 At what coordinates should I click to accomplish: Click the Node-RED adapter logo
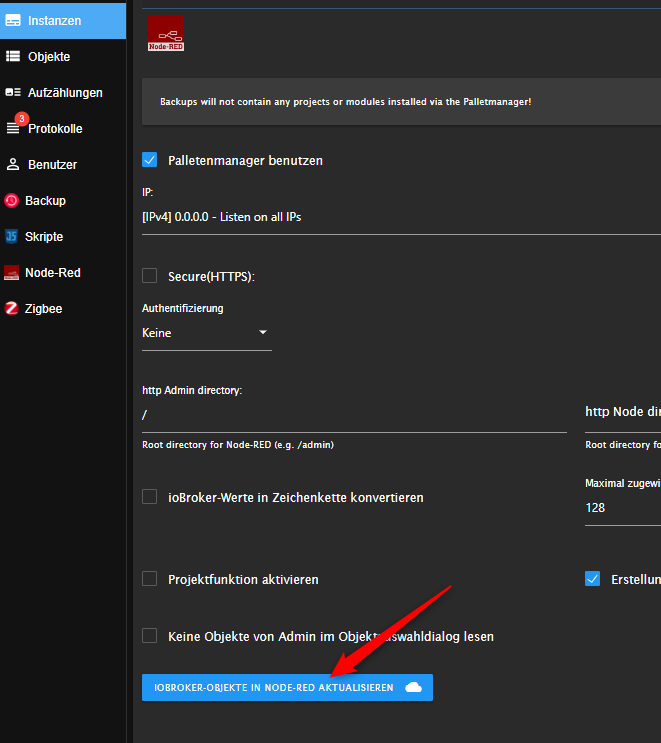pyautogui.click(x=166, y=33)
